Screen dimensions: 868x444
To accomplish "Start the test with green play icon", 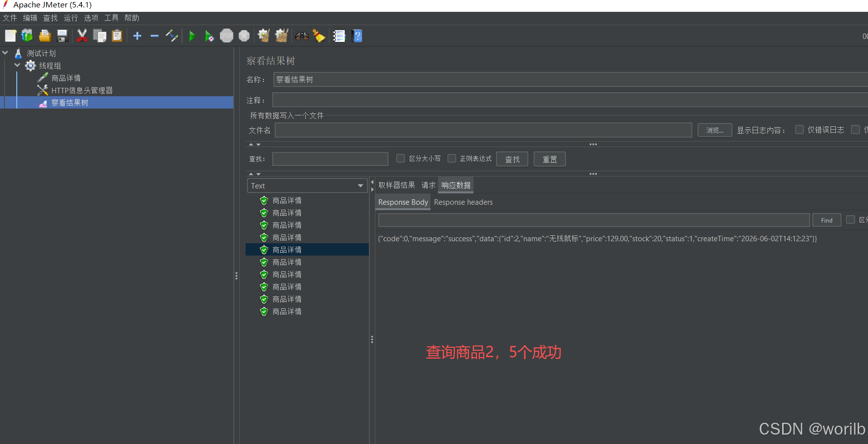I will coord(192,36).
